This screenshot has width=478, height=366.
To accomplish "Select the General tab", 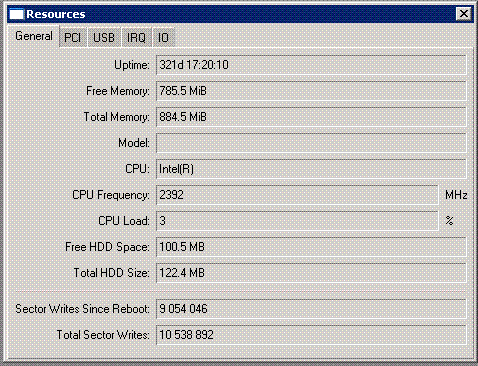I will (x=34, y=36).
